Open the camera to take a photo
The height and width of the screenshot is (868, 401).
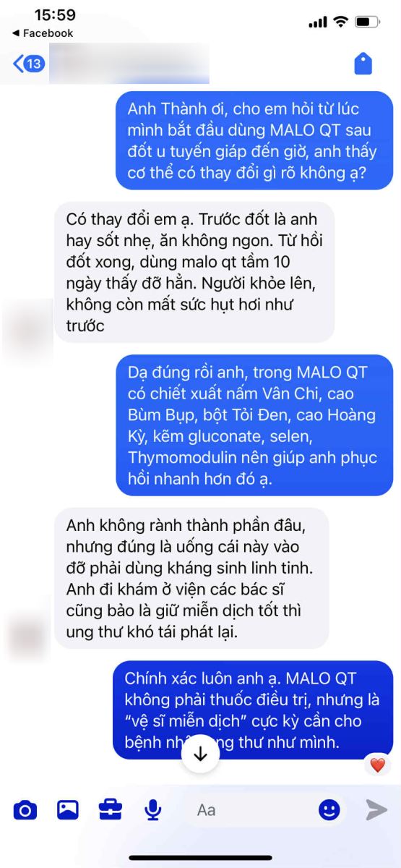coord(25,810)
